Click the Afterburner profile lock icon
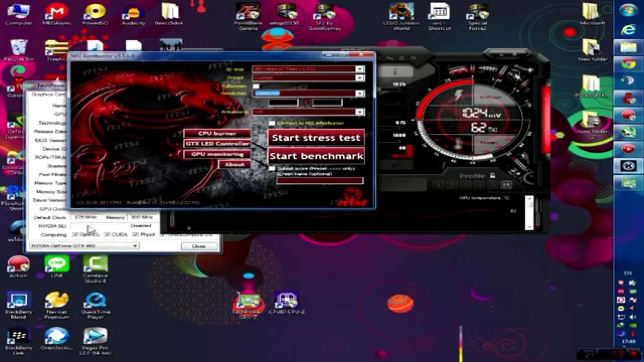The width and height of the screenshot is (644, 362). click(492, 175)
